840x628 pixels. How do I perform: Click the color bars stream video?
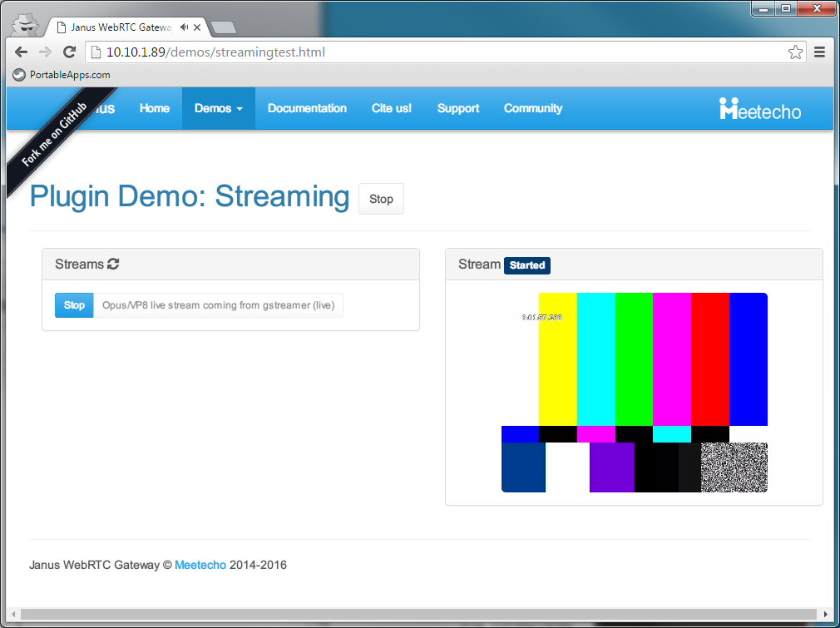(635, 393)
